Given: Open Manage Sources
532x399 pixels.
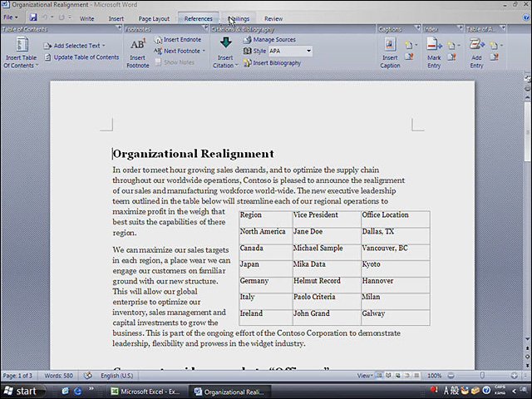Looking at the screenshot, I should point(269,40).
